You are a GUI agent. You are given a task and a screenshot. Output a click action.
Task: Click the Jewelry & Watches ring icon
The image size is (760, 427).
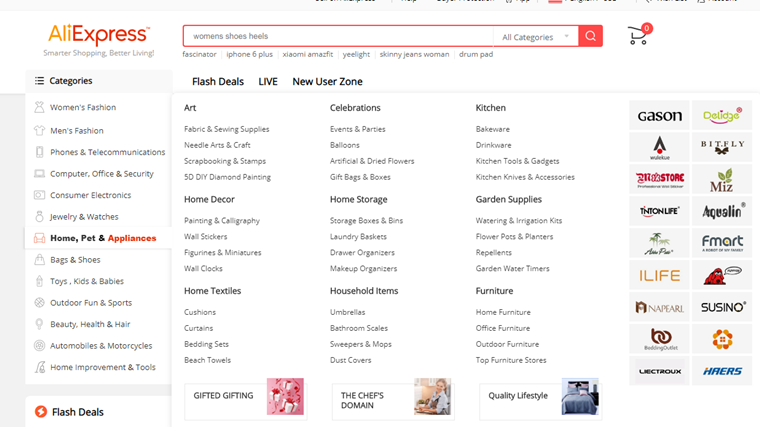pos(39,216)
